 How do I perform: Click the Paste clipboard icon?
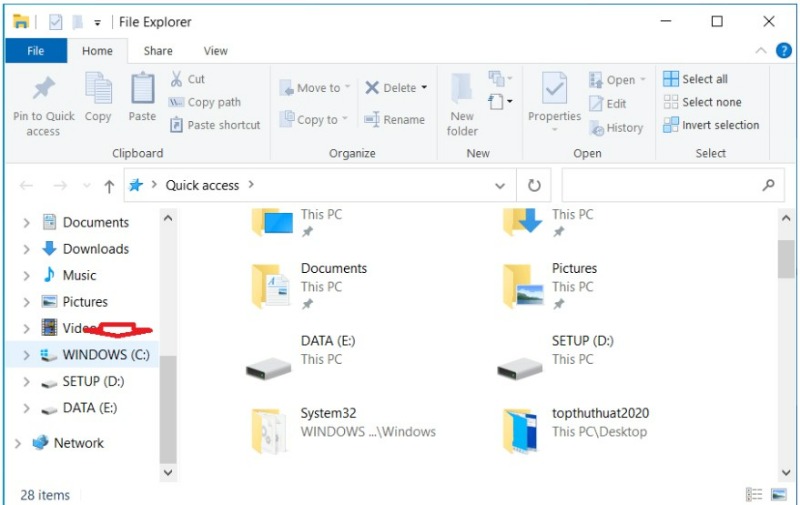[x=142, y=88]
